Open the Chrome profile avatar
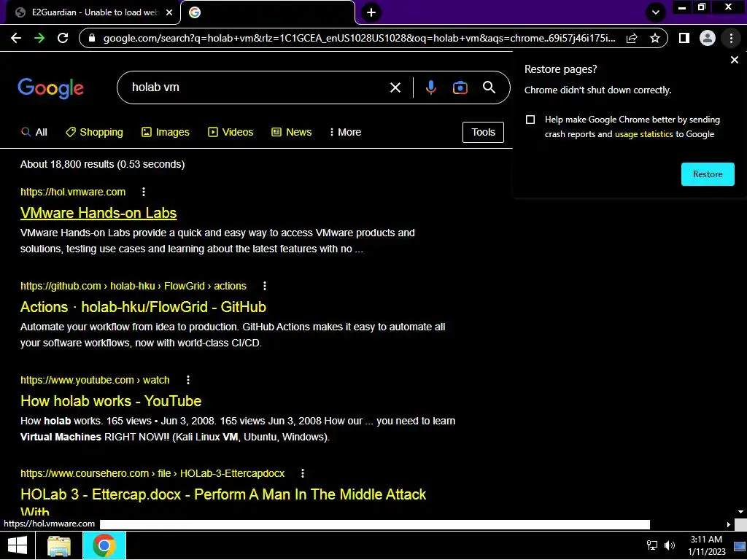 (x=708, y=38)
